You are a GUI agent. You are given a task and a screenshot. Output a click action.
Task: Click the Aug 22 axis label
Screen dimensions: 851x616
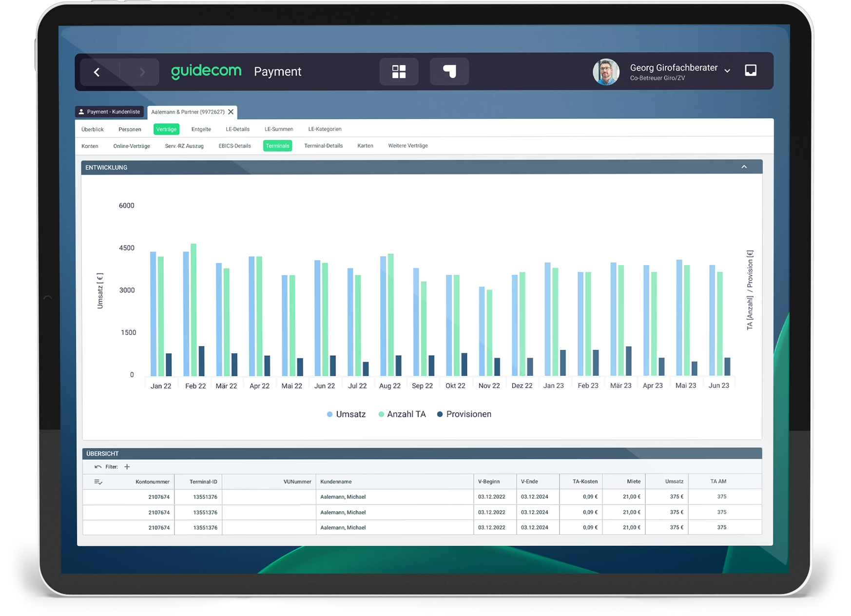tap(390, 386)
